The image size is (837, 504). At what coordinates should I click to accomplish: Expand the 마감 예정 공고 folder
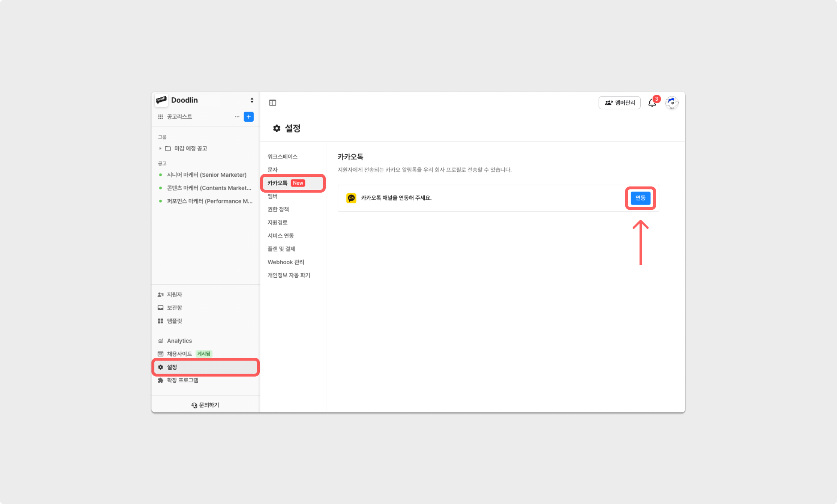[160, 148]
